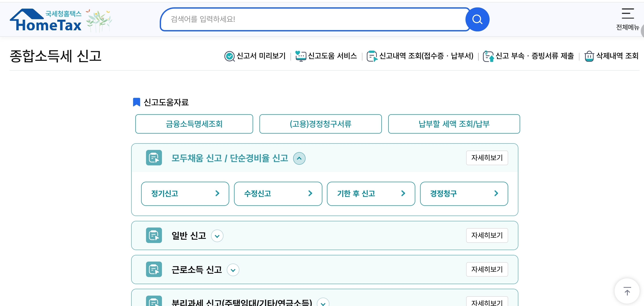
Task: Click the 신고 부속·증빙서류 제출 upload icon
Action: coord(488,56)
